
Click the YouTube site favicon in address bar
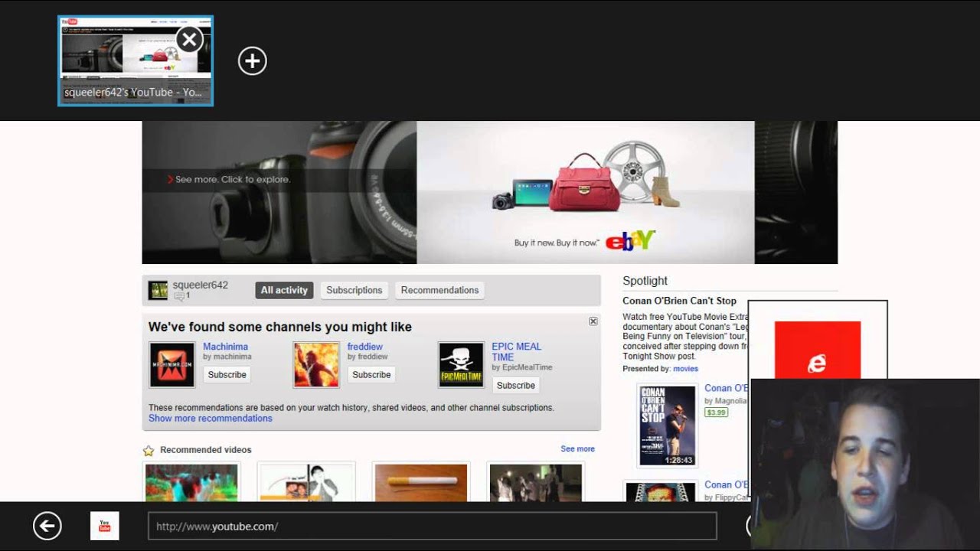[x=105, y=526]
